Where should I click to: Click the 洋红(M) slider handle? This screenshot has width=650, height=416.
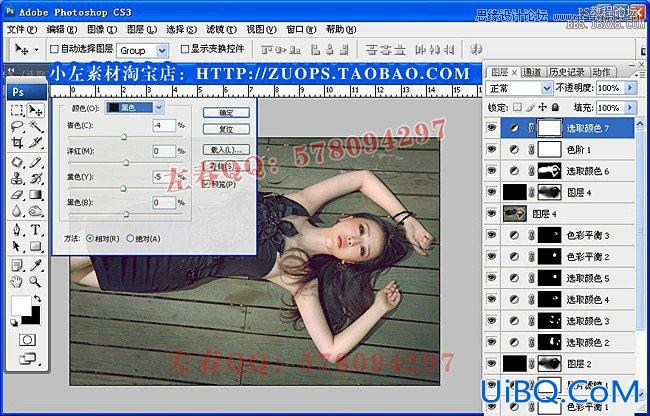(x=126, y=163)
